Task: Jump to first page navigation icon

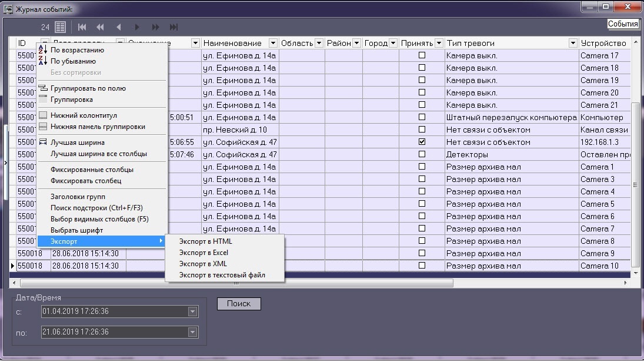Action: pos(82,27)
